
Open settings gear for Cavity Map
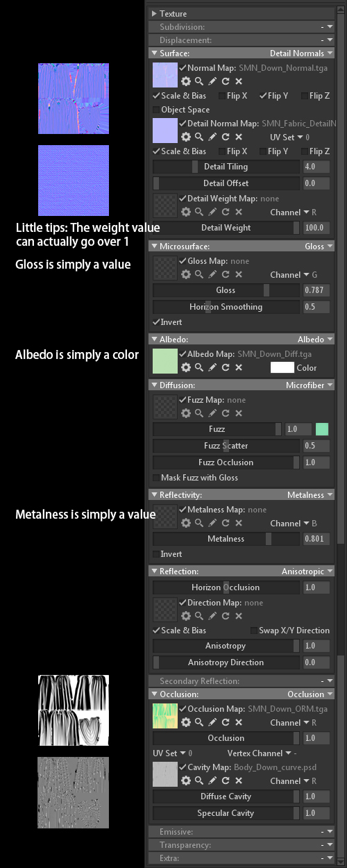[186, 781]
